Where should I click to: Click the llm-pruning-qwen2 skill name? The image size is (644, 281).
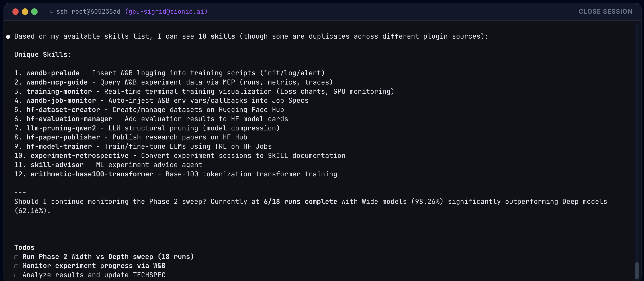point(61,128)
